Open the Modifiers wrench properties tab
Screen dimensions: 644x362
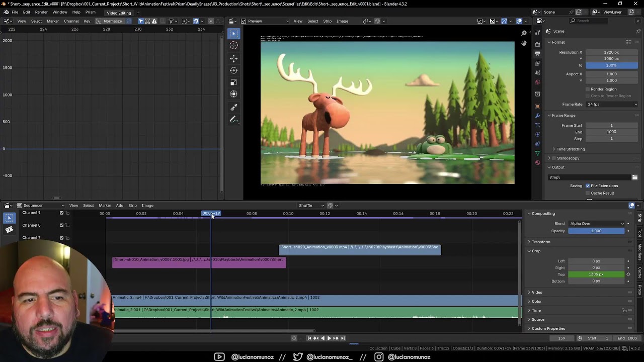click(x=537, y=116)
